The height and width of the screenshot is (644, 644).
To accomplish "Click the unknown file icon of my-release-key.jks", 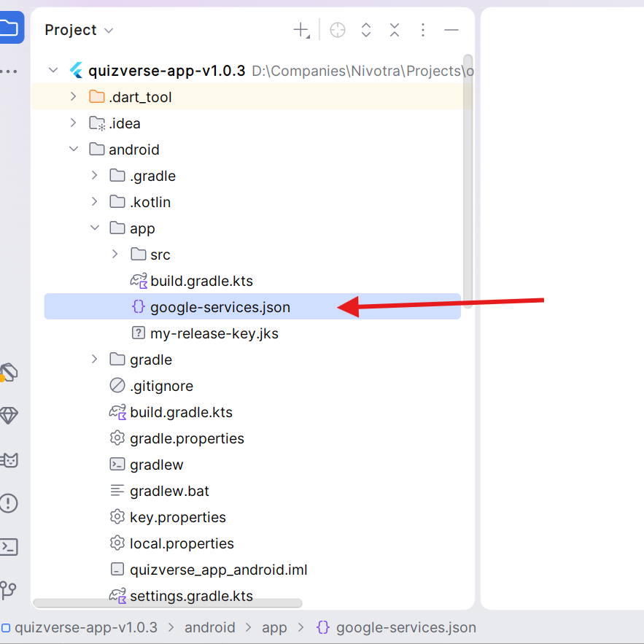I will [x=139, y=333].
